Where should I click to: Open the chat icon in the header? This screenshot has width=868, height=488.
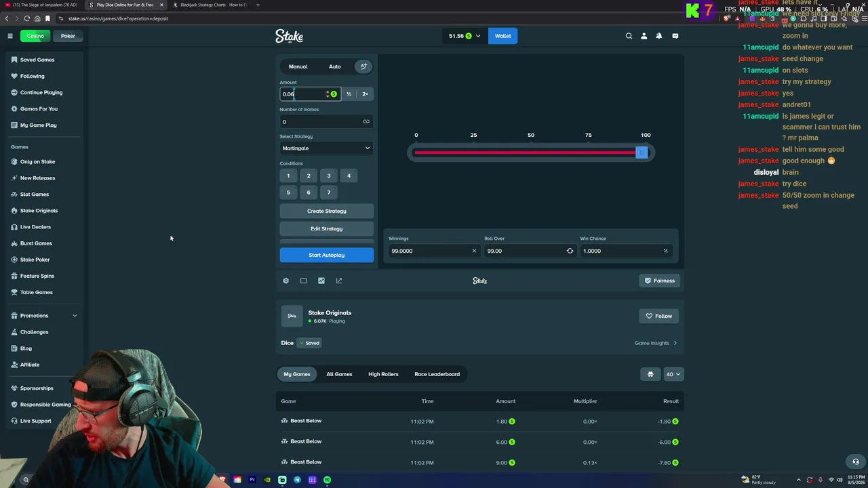(x=675, y=36)
